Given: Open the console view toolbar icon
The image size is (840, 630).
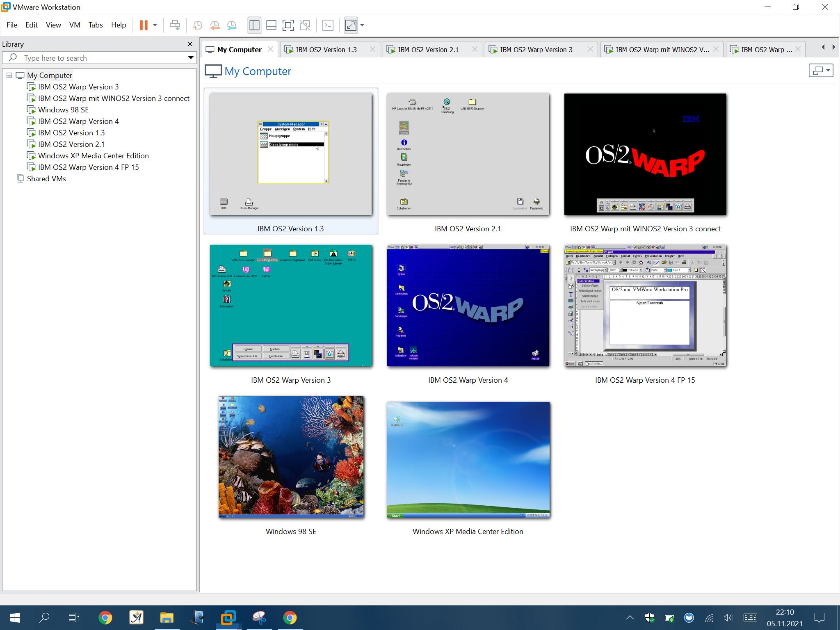Looking at the screenshot, I should click(328, 25).
